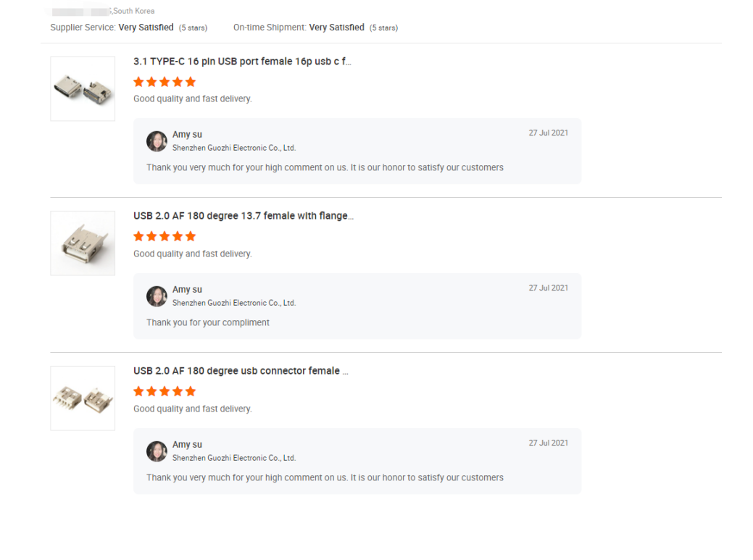The width and height of the screenshot is (753, 560).
Task: Click star rating under 'usb connector female' product
Action: (165, 391)
